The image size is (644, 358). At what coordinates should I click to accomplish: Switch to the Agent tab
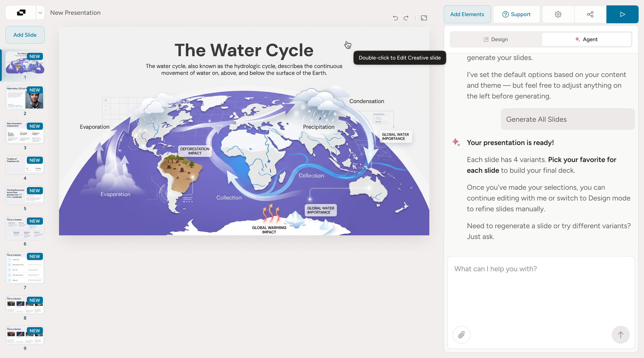pyautogui.click(x=586, y=39)
